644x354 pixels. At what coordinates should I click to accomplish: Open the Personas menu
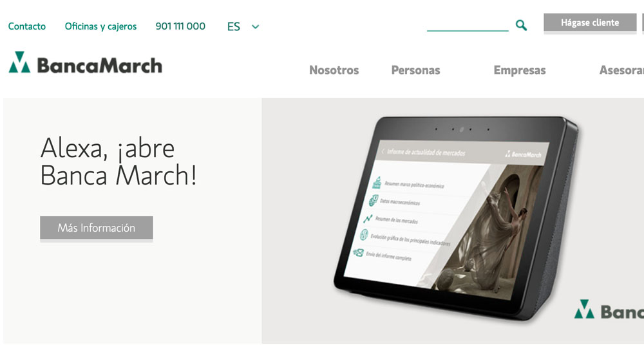point(415,70)
